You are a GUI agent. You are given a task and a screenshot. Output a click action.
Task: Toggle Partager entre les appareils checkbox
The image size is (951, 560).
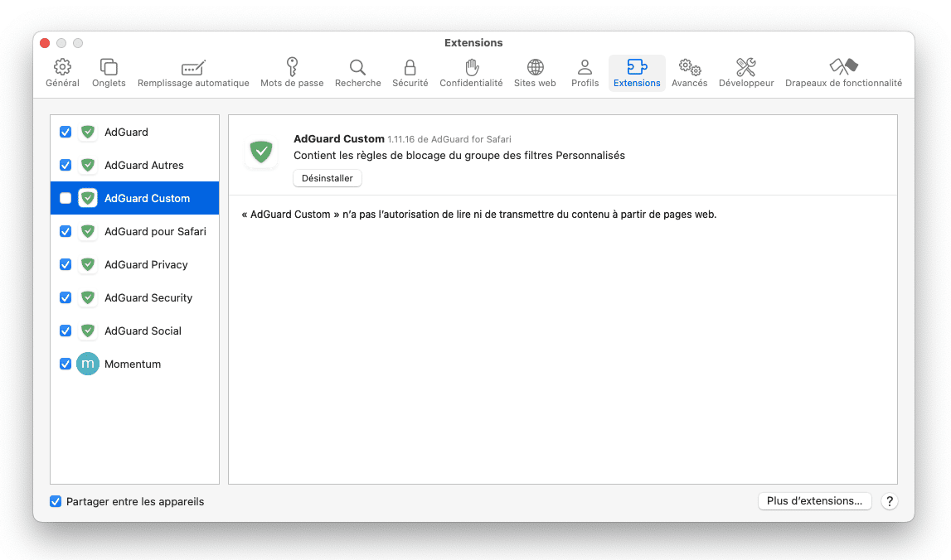click(56, 501)
